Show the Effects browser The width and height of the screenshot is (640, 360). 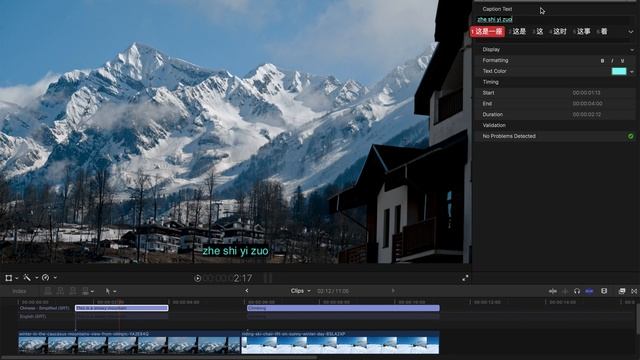click(622, 291)
